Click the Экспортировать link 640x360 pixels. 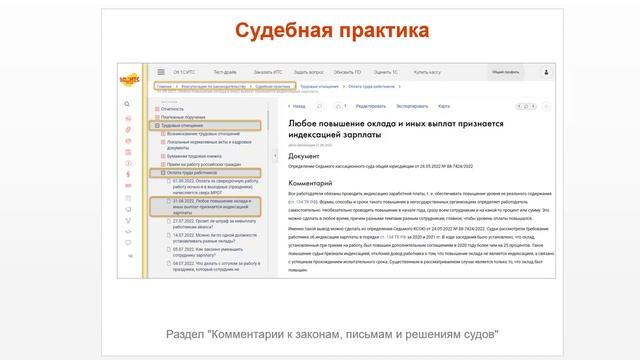[x=412, y=106]
